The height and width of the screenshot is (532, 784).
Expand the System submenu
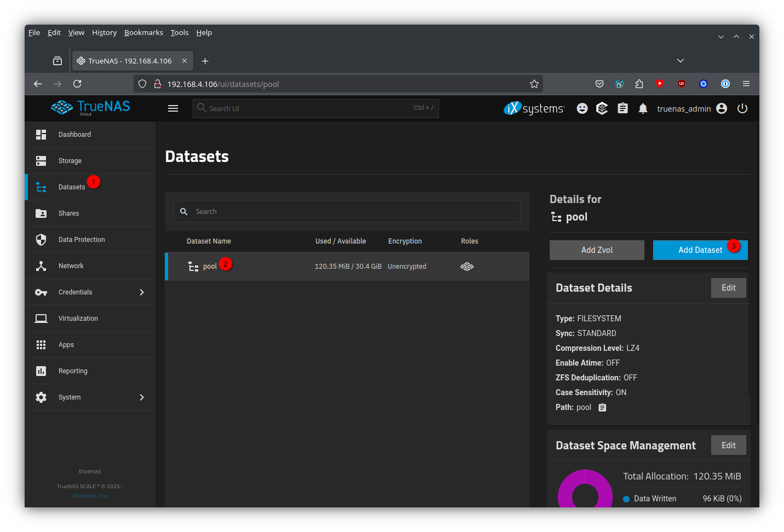click(x=142, y=397)
